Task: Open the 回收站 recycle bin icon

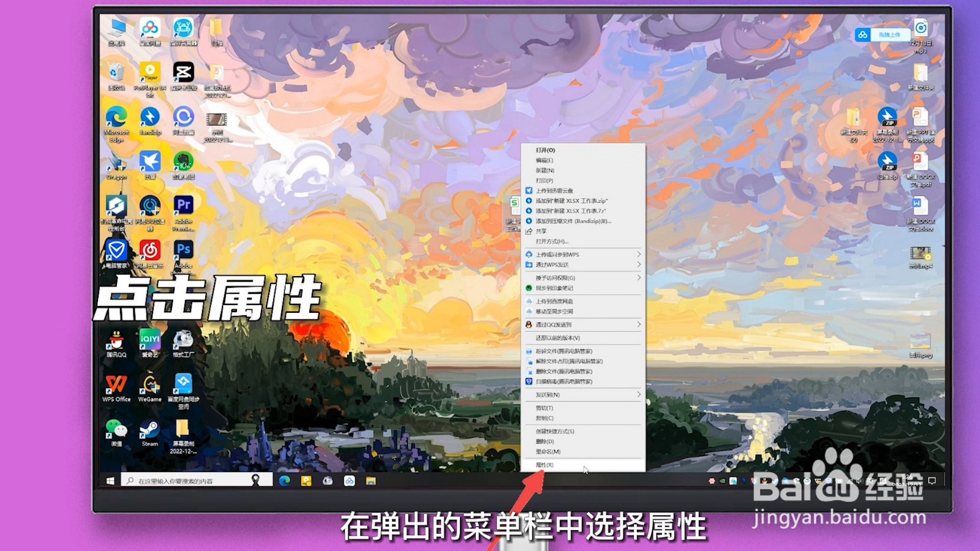Action: pyautogui.click(x=116, y=76)
